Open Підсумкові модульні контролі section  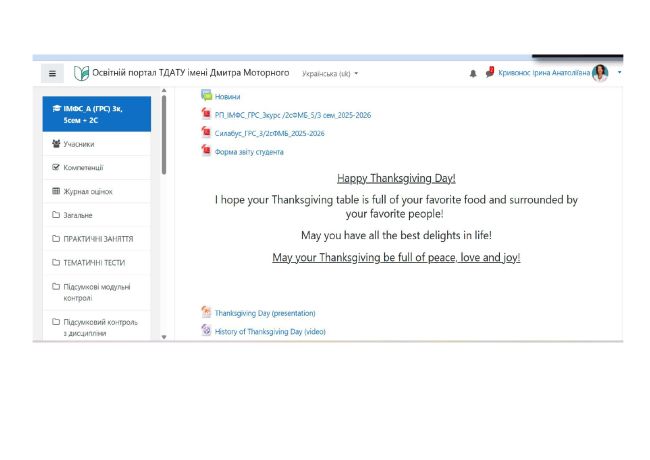coord(97,292)
